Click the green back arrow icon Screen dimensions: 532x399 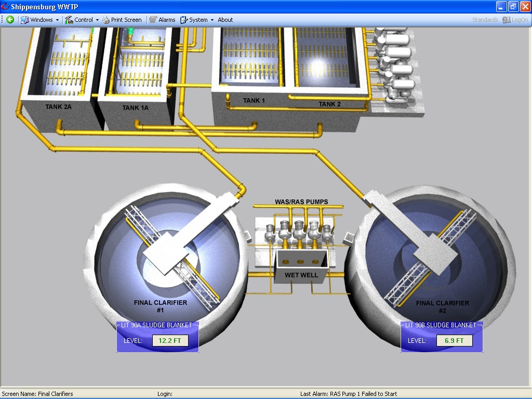[10, 20]
